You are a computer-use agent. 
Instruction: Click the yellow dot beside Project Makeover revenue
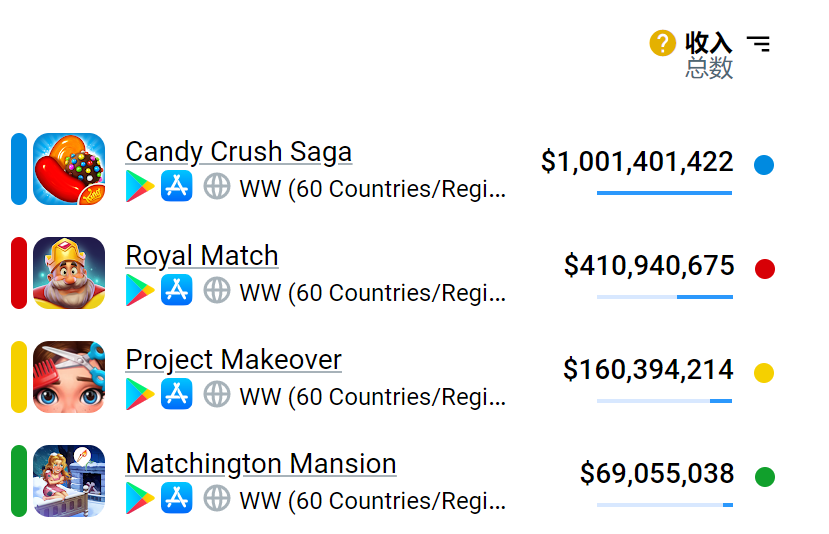point(764,373)
